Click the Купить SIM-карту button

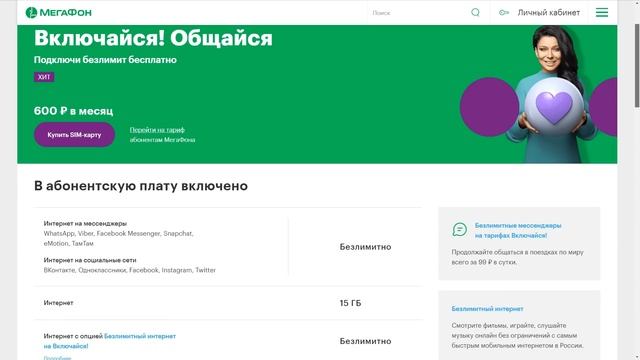click(74, 135)
